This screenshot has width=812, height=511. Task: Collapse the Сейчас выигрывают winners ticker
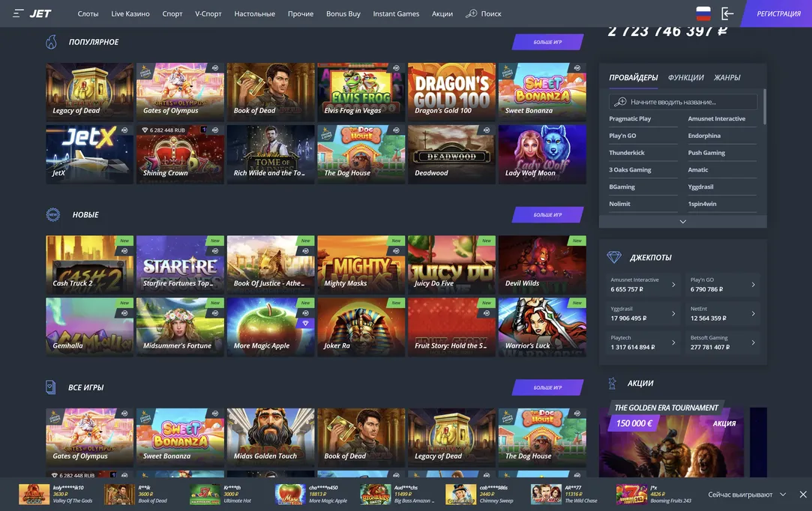click(783, 495)
